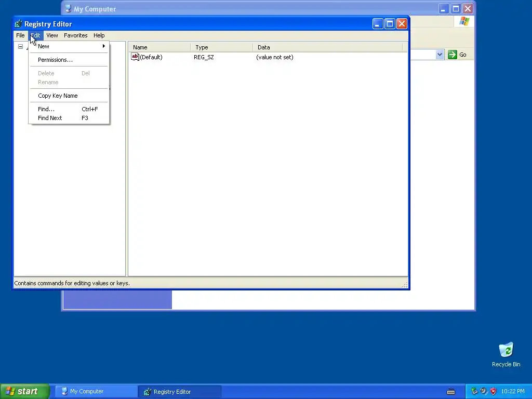Click the REG_SZ type cell
Viewport: 532px width, 399px height.
pos(204,57)
